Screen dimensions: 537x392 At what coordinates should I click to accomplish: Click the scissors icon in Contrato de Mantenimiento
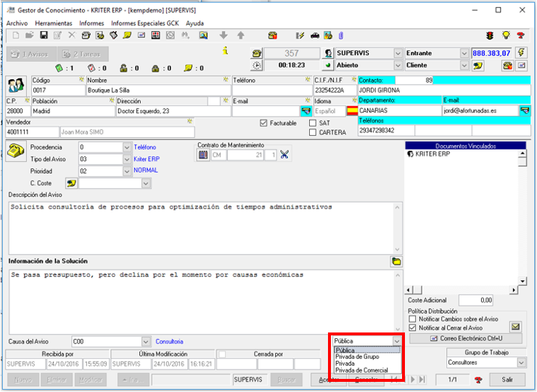coord(284,155)
